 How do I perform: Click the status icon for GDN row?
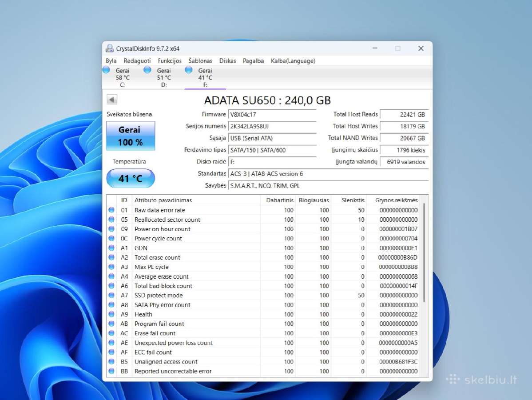click(x=111, y=248)
